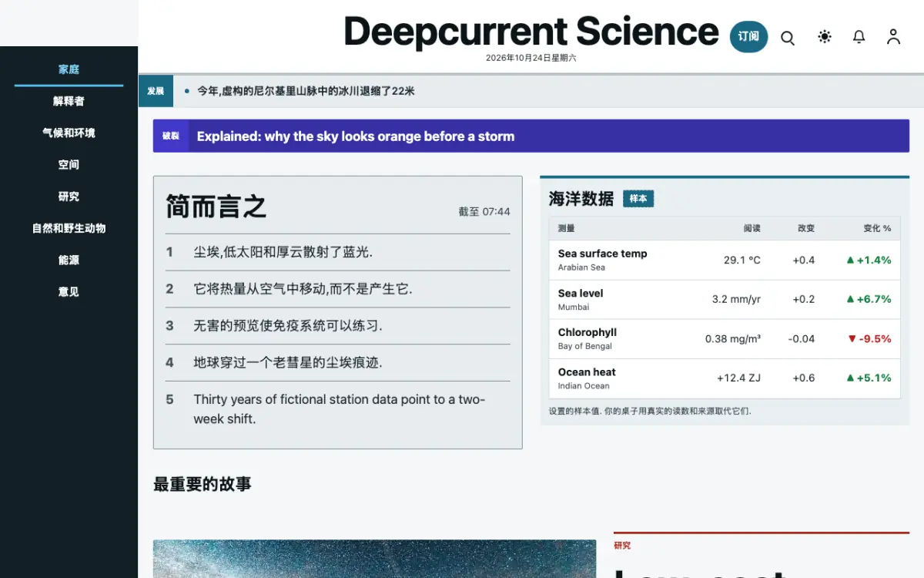
Task: Open the Deepcurrent Science site title
Action: (531, 32)
